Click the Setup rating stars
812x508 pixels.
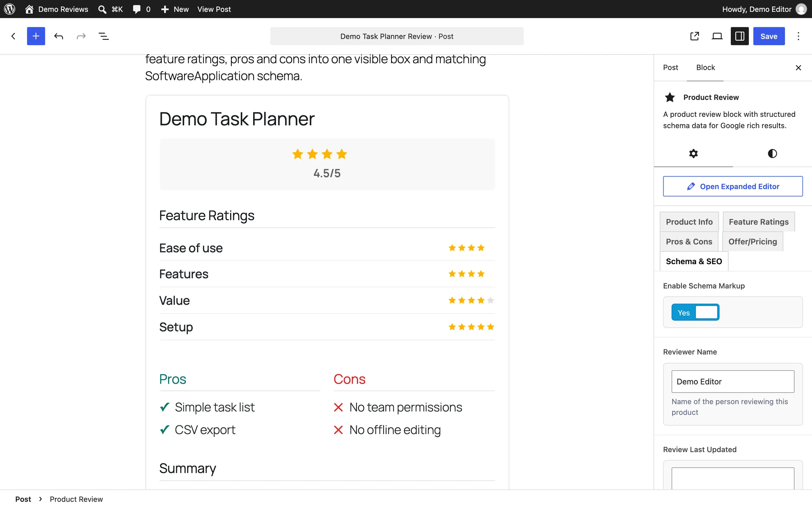(x=471, y=327)
